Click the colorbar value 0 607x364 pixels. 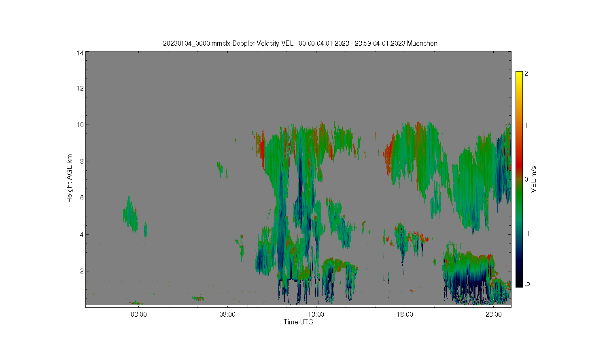pos(526,179)
